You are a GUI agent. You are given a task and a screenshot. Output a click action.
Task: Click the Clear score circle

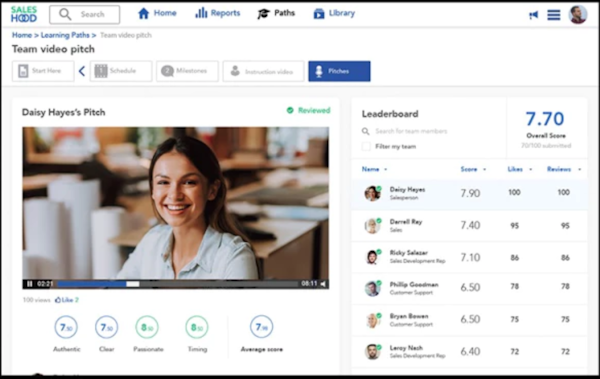(x=106, y=327)
